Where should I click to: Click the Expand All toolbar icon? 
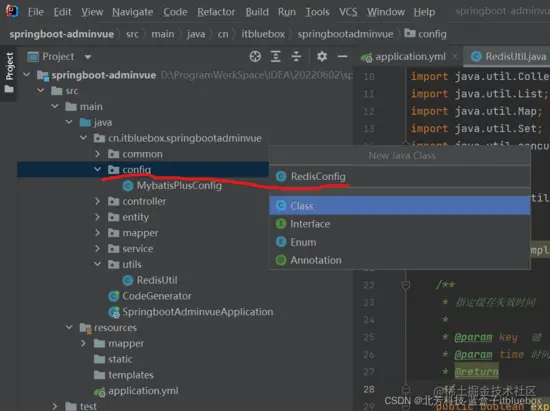tap(276, 56)
